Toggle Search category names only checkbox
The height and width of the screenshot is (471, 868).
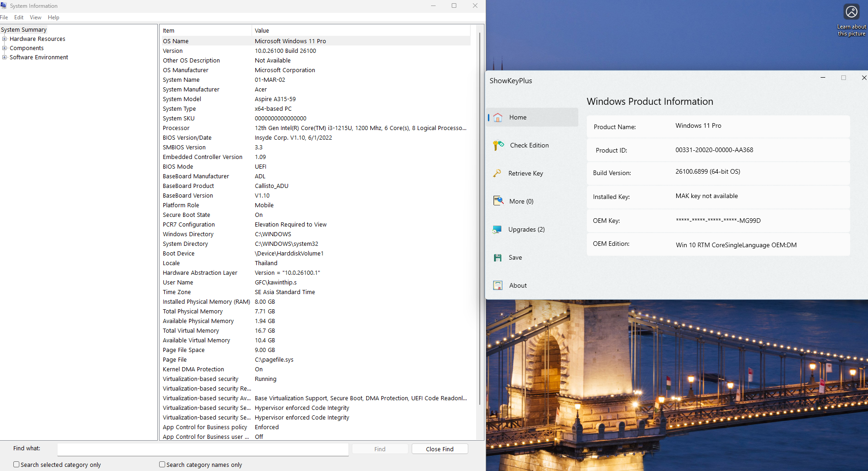pyautogui.click(x=162, y=465)
